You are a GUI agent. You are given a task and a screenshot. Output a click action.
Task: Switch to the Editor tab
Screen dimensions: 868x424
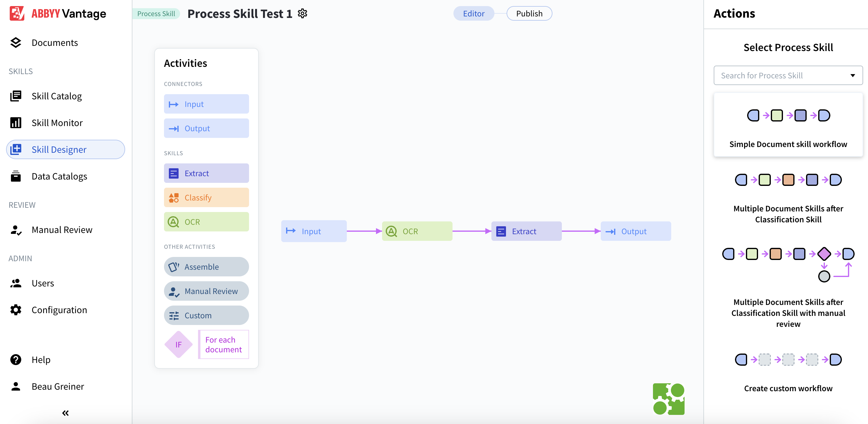pos(473,13)
